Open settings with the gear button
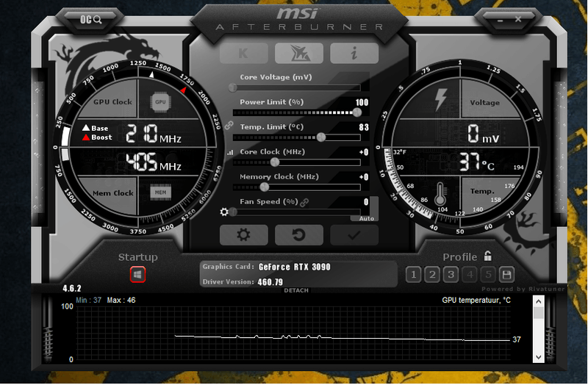The width and height of the screenshot is (588, 385). [244, 235]
